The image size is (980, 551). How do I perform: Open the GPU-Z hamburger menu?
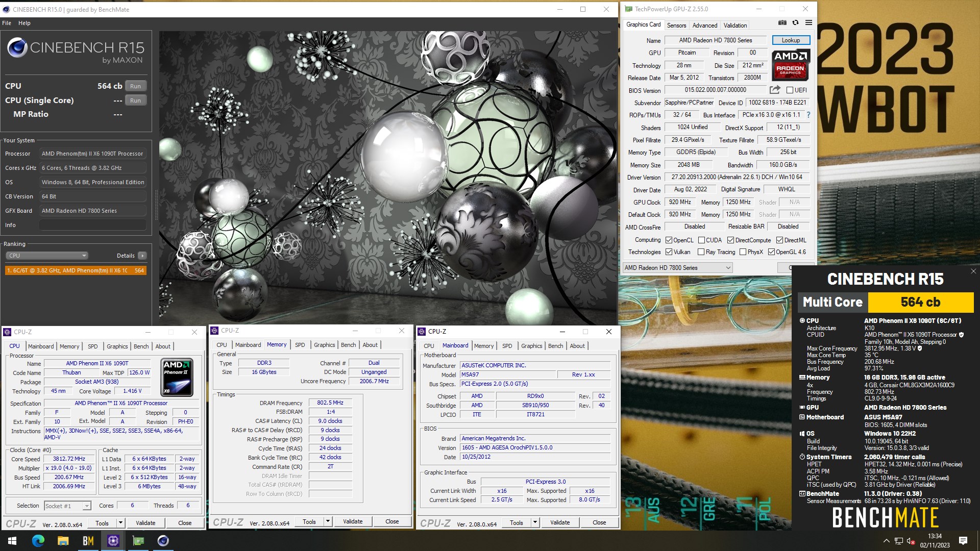coord(808,23)
